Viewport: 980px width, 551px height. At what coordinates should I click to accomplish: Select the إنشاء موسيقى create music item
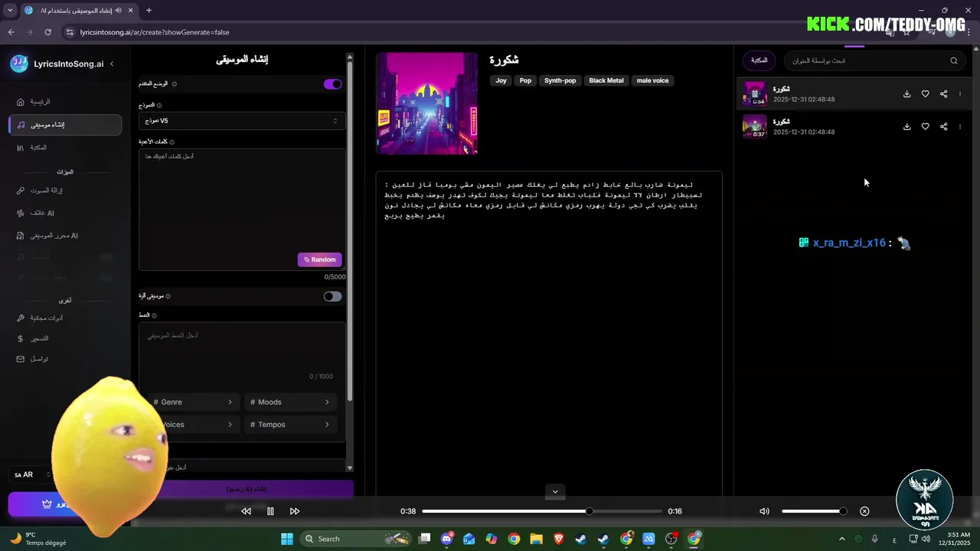click(x=65, y=125)
